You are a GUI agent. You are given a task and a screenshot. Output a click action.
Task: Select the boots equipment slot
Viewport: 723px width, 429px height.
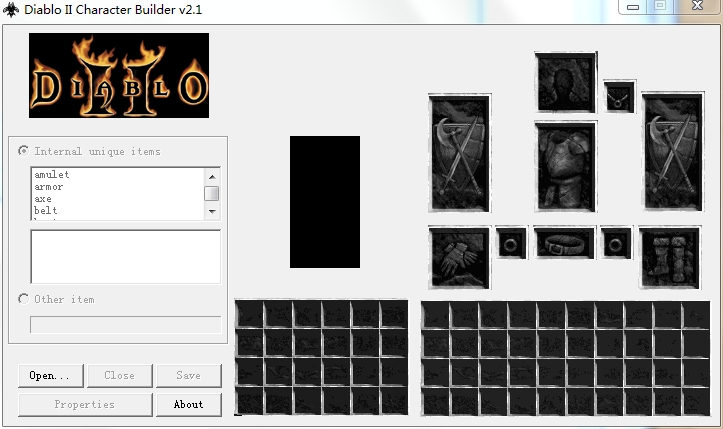point(670,257)
